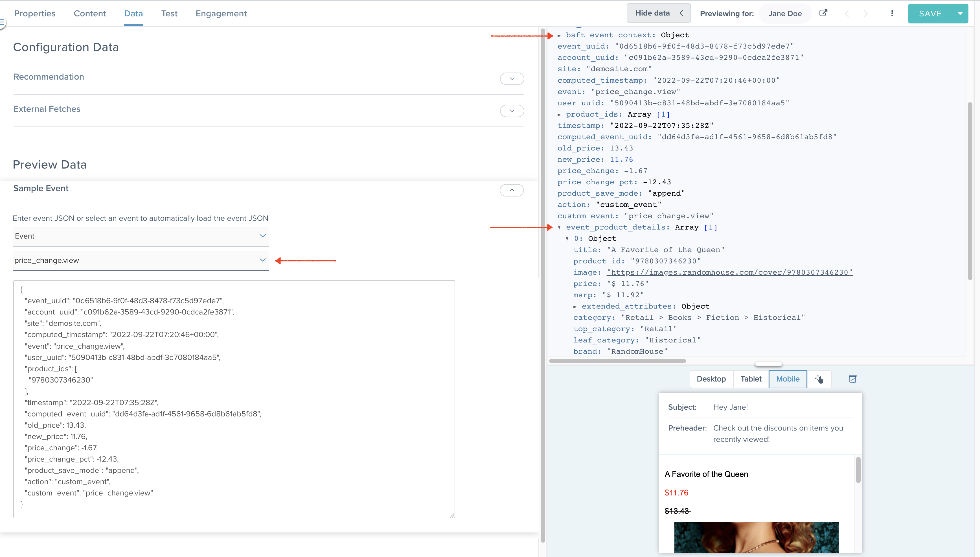980x557 pixels.
Task: Click the msrp "$ 11.92" value
Action: tap(623, 295)
